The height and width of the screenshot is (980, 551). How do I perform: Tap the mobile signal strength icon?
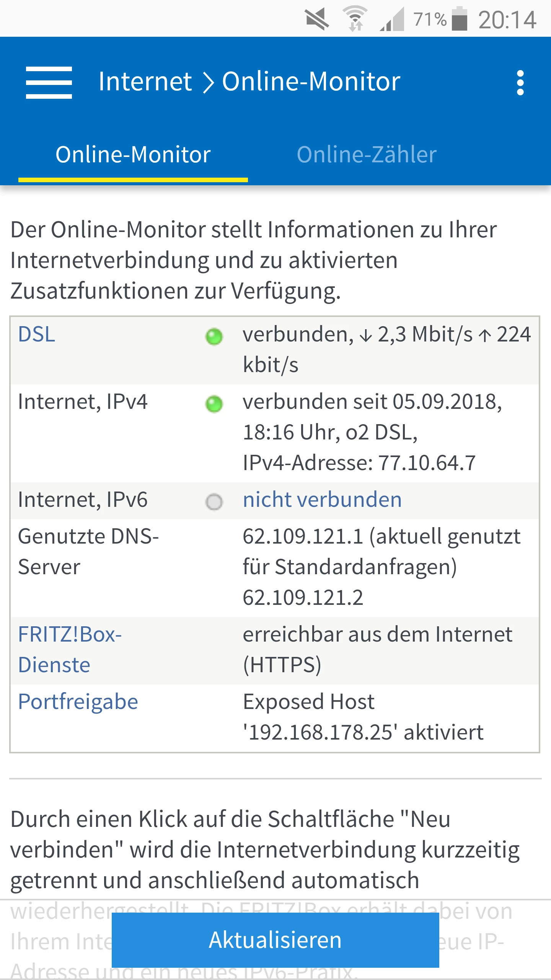[x=393, y=19]
